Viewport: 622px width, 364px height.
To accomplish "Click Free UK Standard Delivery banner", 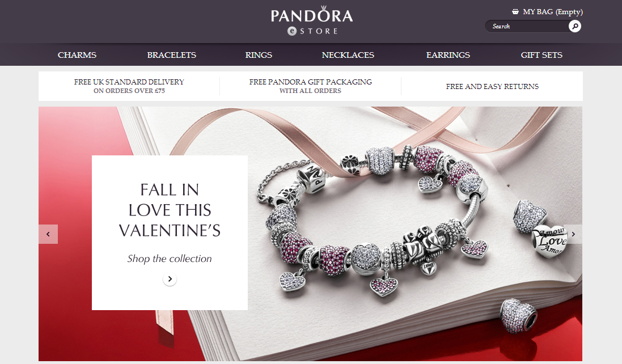I will [129, 86].
